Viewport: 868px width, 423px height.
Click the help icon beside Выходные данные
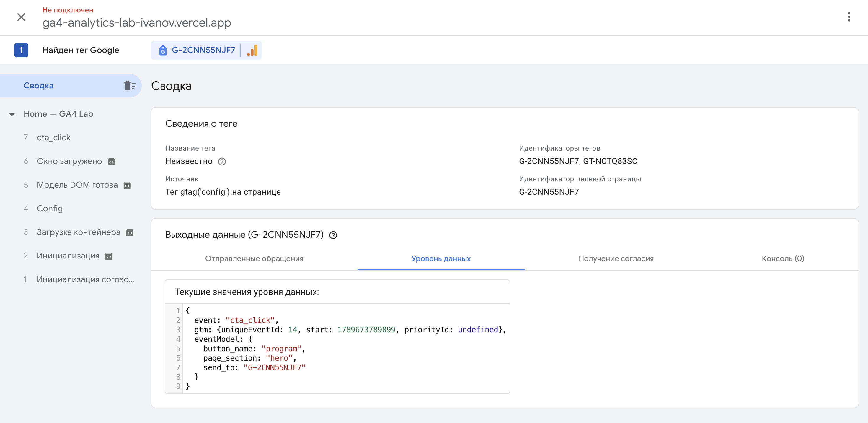click(333, 235)
